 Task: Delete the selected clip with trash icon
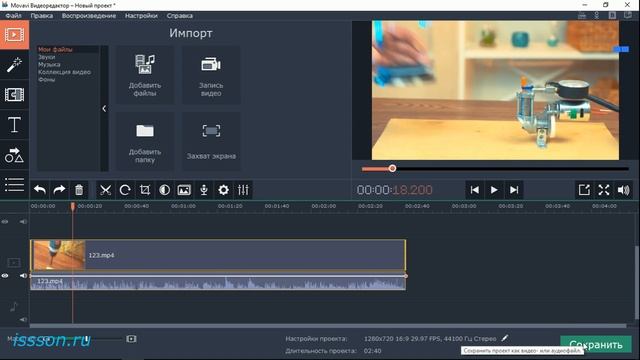point(79,190)
